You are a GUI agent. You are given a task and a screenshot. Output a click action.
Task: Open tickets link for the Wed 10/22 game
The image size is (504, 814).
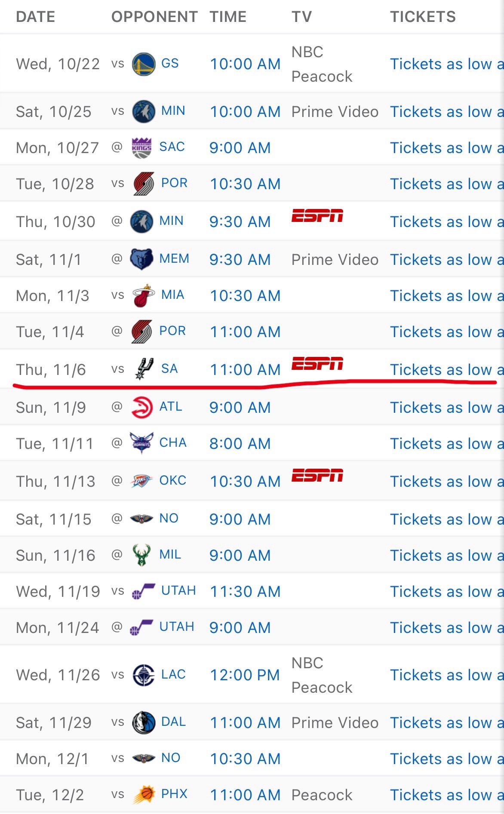pos(446,64)
